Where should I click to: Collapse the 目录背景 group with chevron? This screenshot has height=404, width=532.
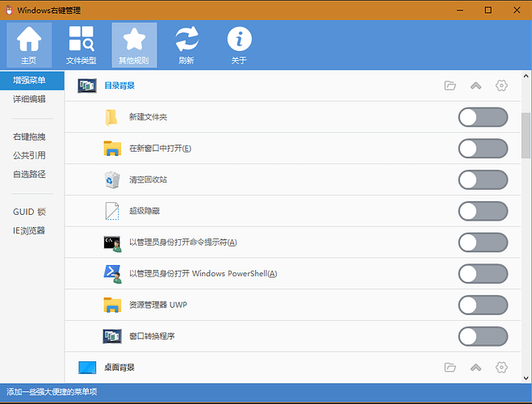click(x=475, y=86)
